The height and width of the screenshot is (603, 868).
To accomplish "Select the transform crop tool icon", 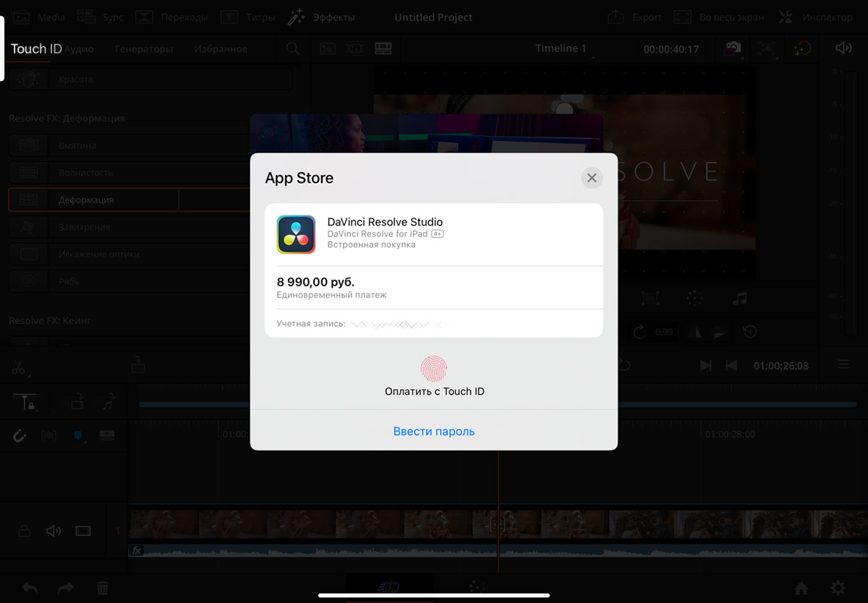I will [x=650, y=299].
